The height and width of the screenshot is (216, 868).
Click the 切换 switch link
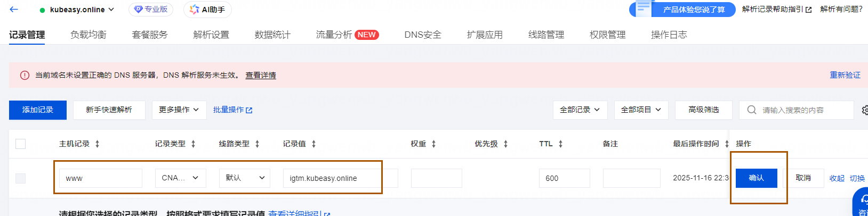(x=857, y=178)
